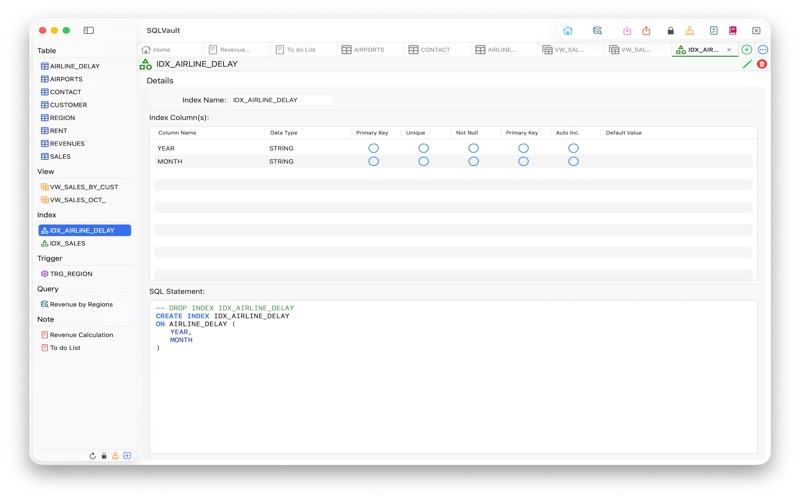Open the blue more options ellipsis
This screenshot has height=500, width=800.
point(763,49)
